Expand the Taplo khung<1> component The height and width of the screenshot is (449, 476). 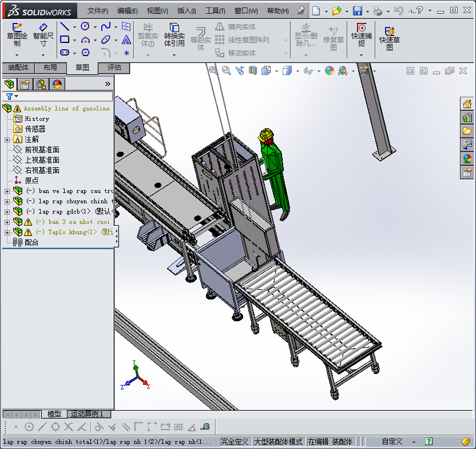click(7, 232)
